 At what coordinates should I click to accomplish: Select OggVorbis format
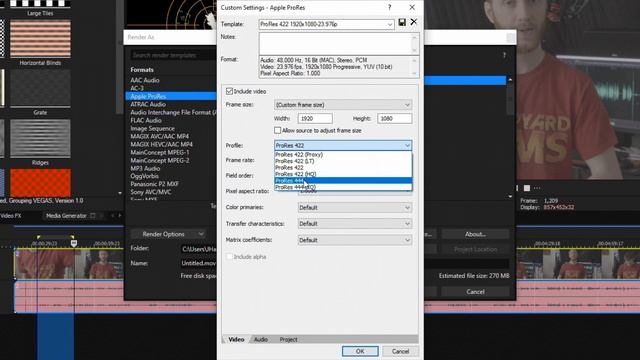144,176
